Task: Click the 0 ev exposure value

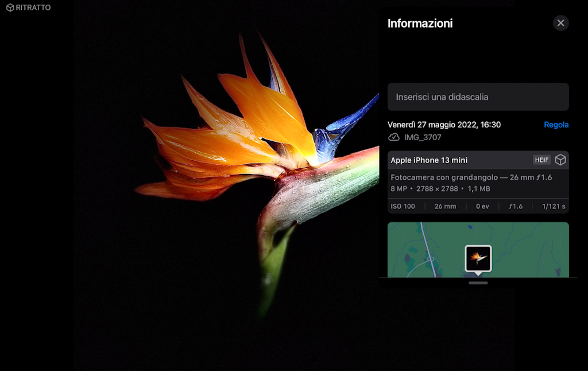Action: click(482, 206)
